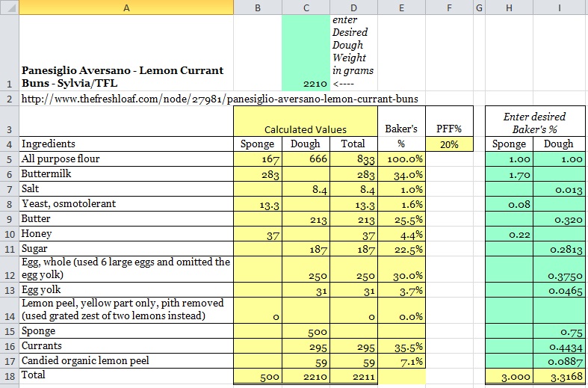The height and width of the screenshot is (388, 588).
Task: Click the narrow column G header
Action: point(479,7)
